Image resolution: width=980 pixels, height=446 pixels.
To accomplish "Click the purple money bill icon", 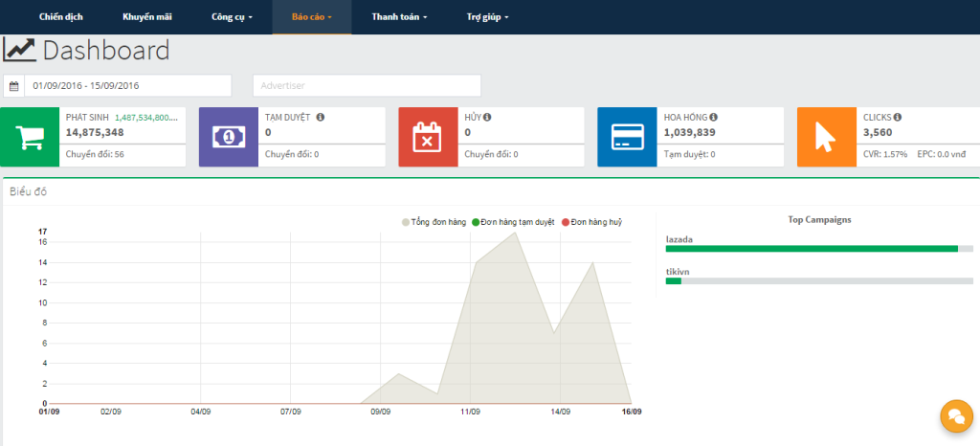I will click(x=229, y=137).
